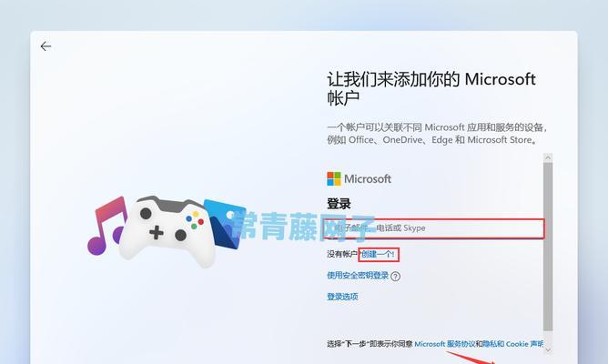Click the Microsoft wordmark beside the logo
The image size is (608, 364).
[368, 179]
